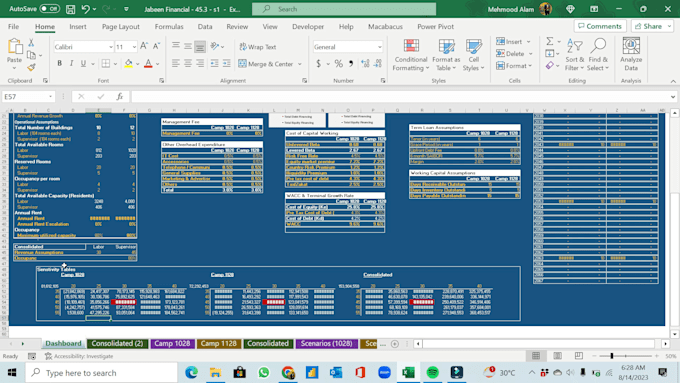The width and height of the screenshot is (680, 383).
Task: Apply comma style
Action: [x=351, y=64]
